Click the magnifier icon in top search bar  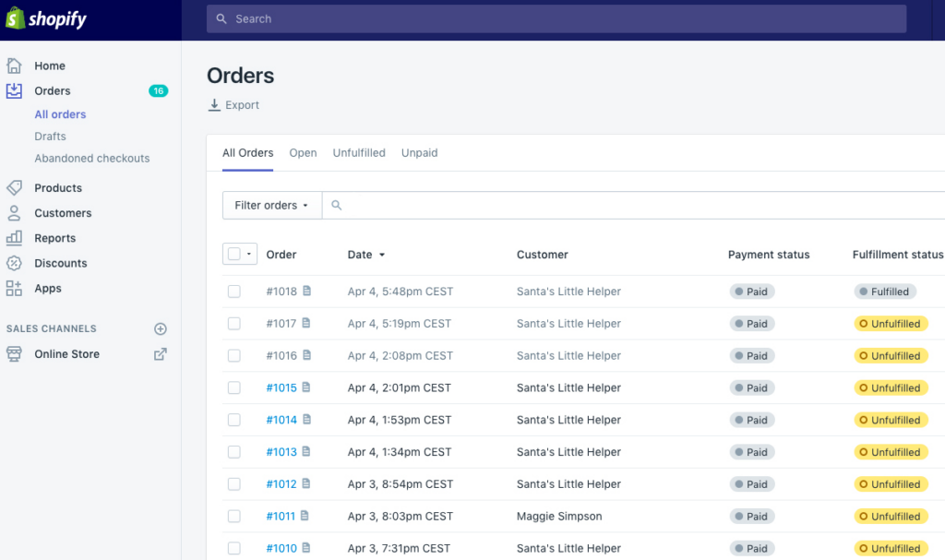click(221, 18)
